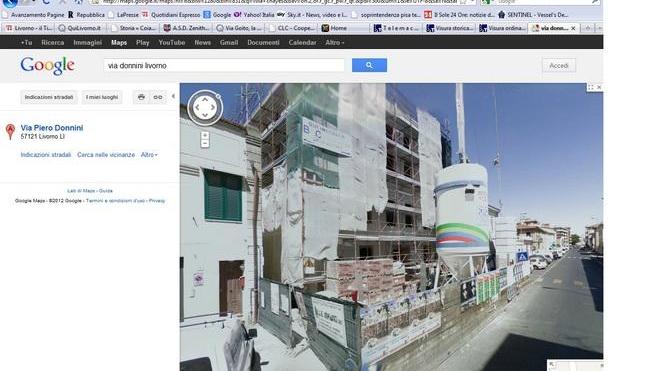
Task: Open Ricerca in the Google bar
Action: click(53, 43)
